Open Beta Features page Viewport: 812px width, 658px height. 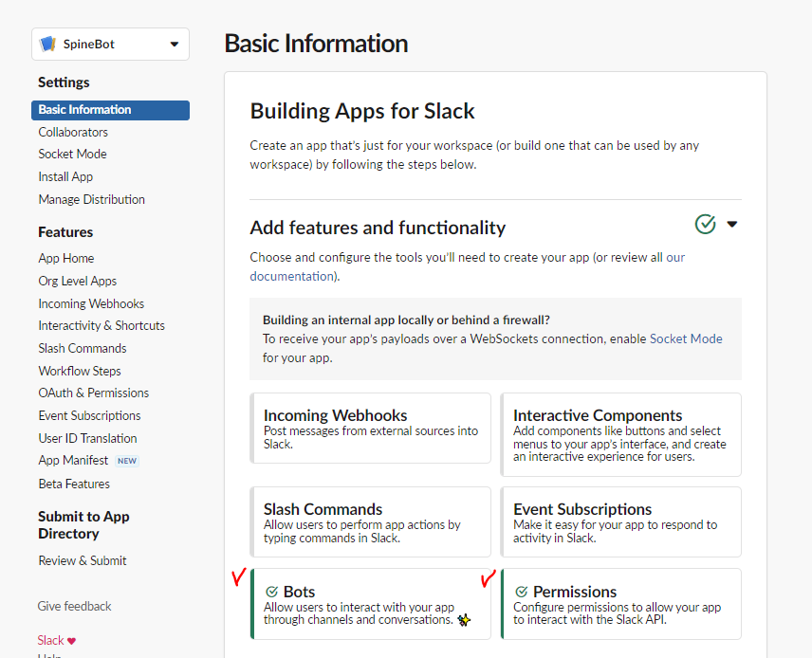[x=74, y=484]
